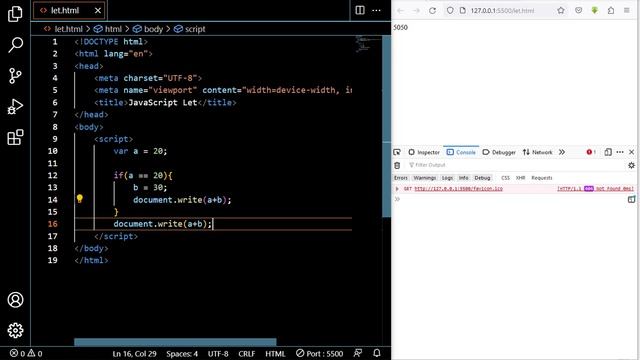Open the Run and Debug view
The image size is (640, 360).
[15, 107]
